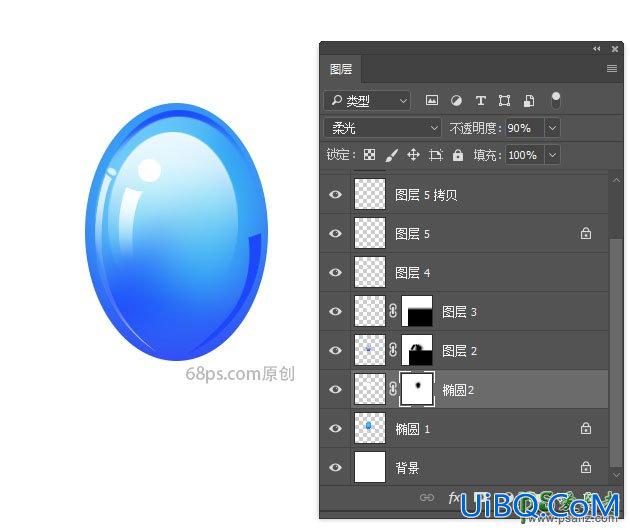Collapse the Layers panel with double arrows
The image size is (630, 530).
coord(597,49)
